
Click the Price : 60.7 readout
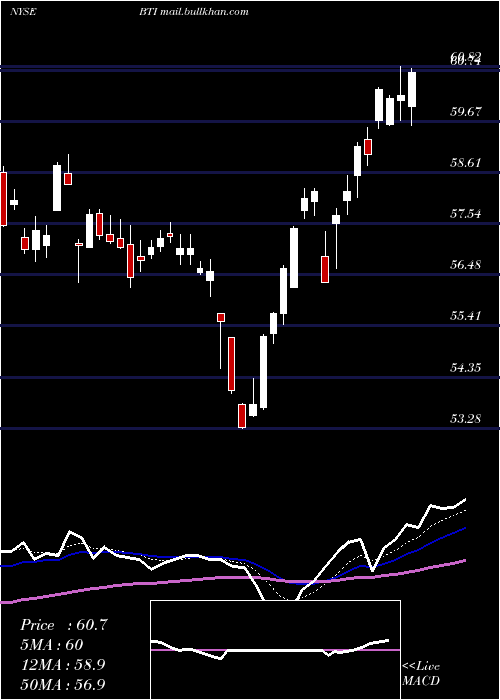tap(64, 625)
